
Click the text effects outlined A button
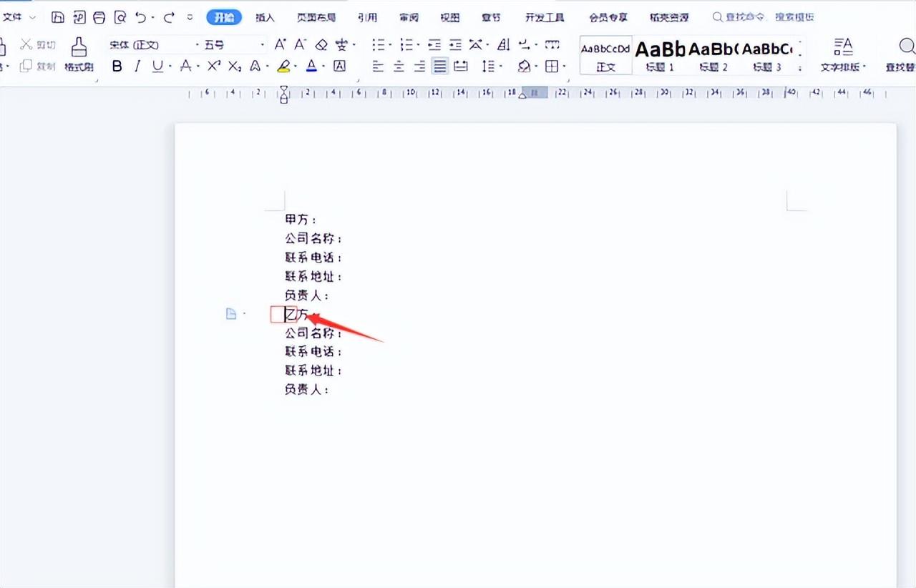pyautogui.click(x=255, y=67)
